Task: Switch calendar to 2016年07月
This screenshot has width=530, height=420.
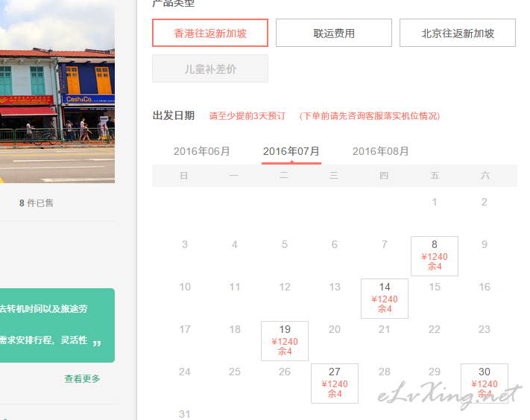Action: (291, 151)
